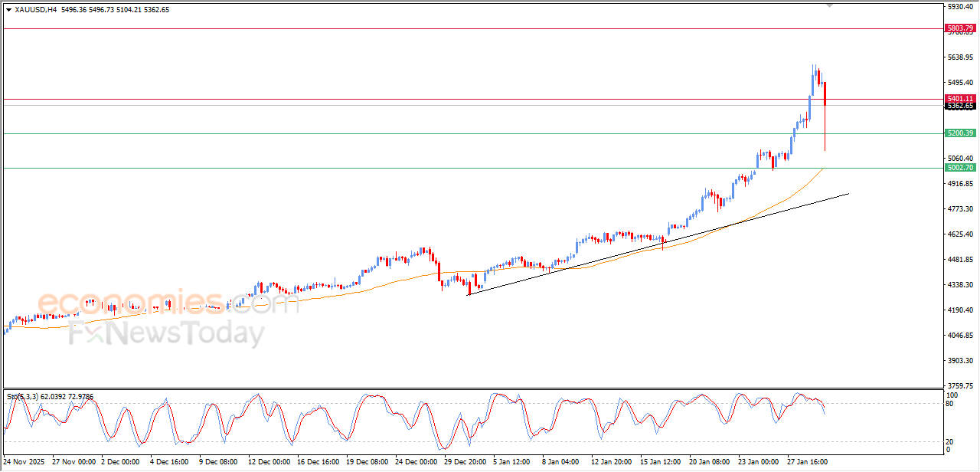Click 4046.85 on the price scale
The image size is (980, 472).
point(960,335)
